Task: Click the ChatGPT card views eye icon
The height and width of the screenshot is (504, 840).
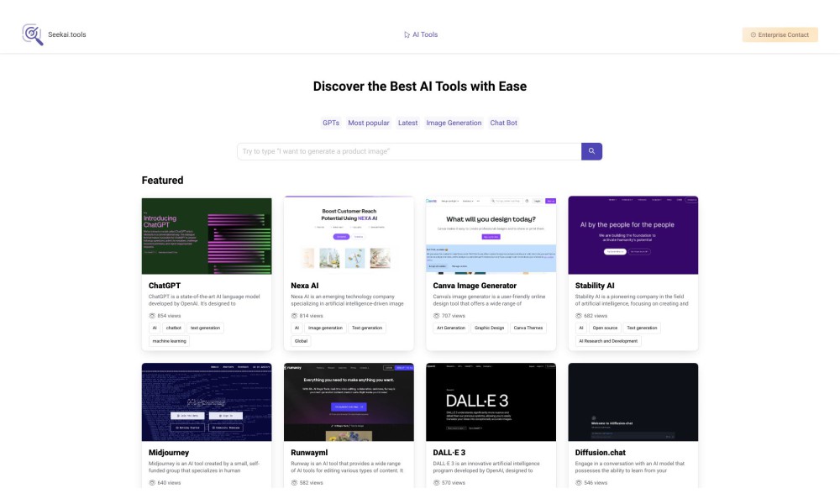Action: point(151,316)
